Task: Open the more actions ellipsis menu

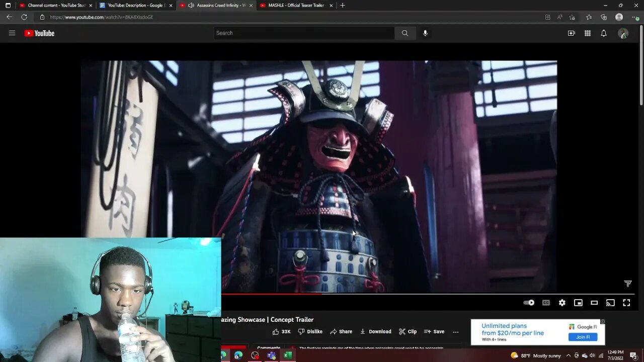Action: pos(456,332)
